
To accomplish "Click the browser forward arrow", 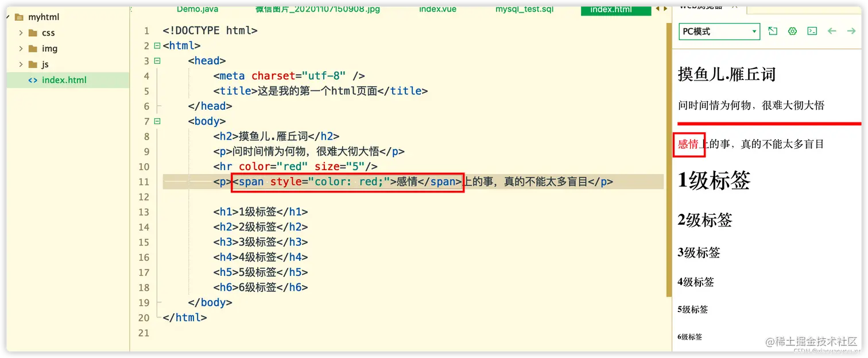I will pyautogui.click(x=851, y=31).
